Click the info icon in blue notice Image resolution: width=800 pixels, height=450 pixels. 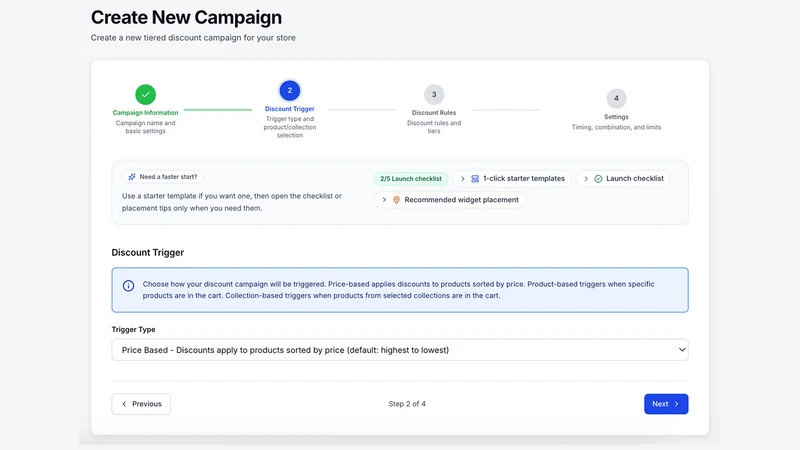pos(129,286)
